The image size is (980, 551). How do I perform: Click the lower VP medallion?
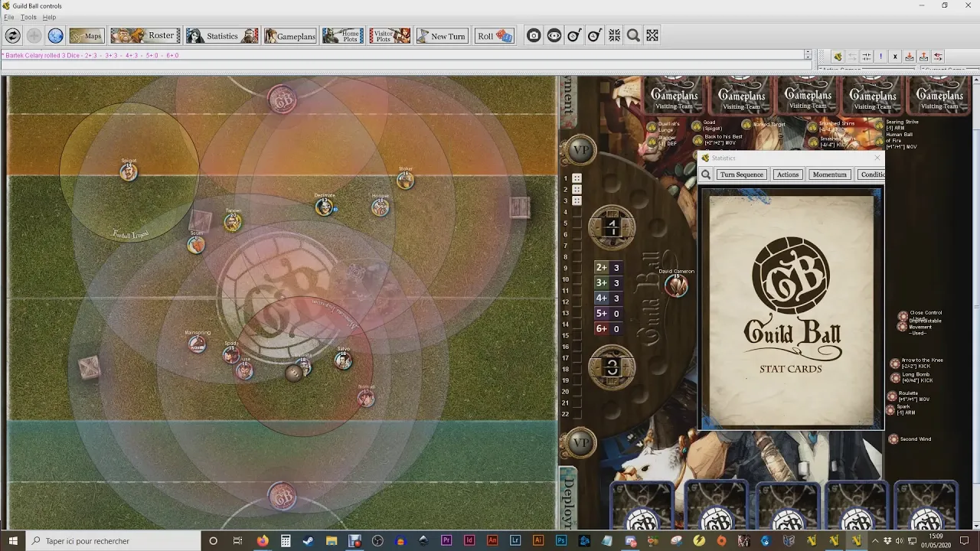tap(580, 442)
